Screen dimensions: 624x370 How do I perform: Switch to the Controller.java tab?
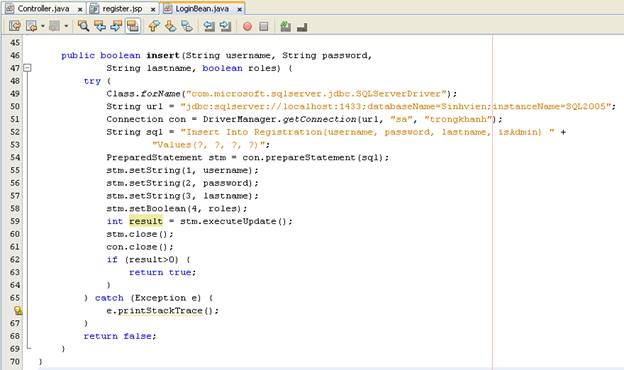click(43, 8)
